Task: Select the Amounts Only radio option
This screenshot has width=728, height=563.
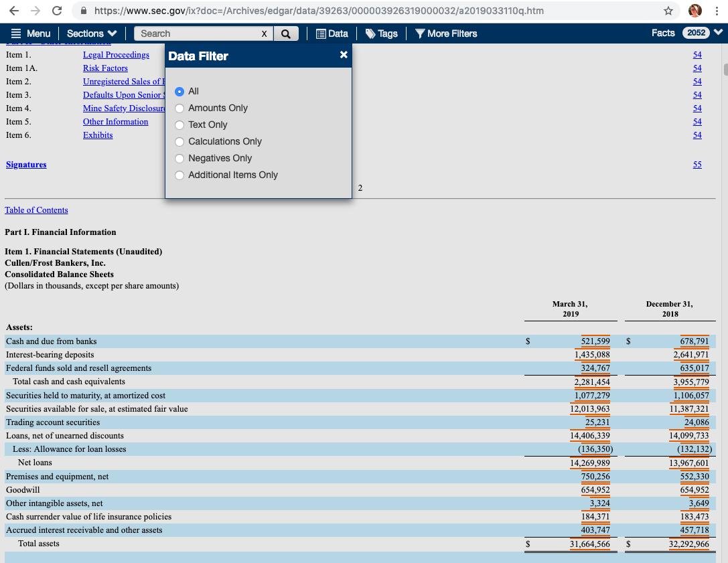Action: [179, 108]
